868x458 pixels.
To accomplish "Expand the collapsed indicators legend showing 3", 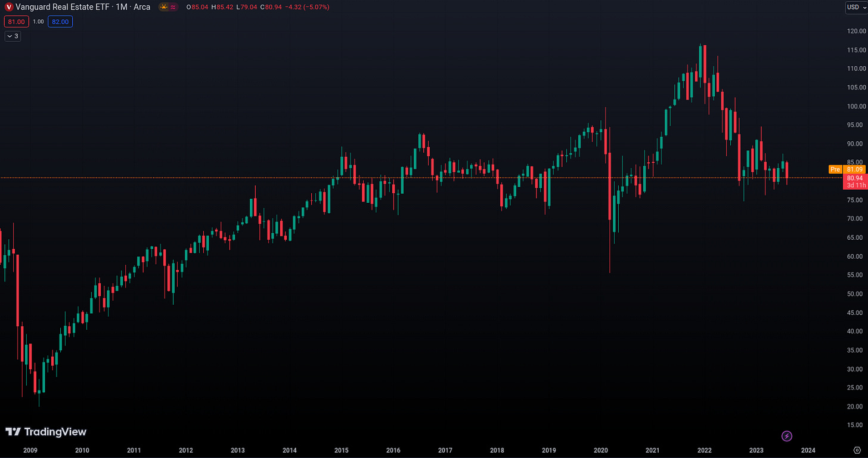I will coord(13,36).
